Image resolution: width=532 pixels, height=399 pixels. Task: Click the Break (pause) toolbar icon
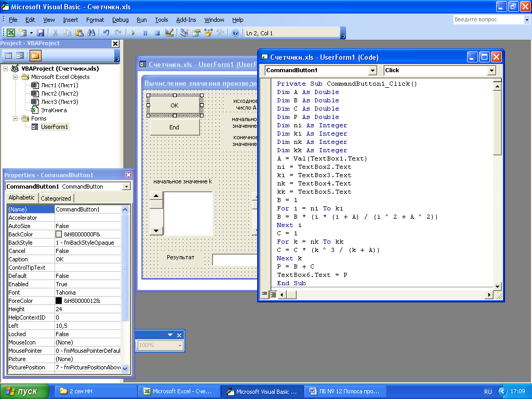(145, 33)
